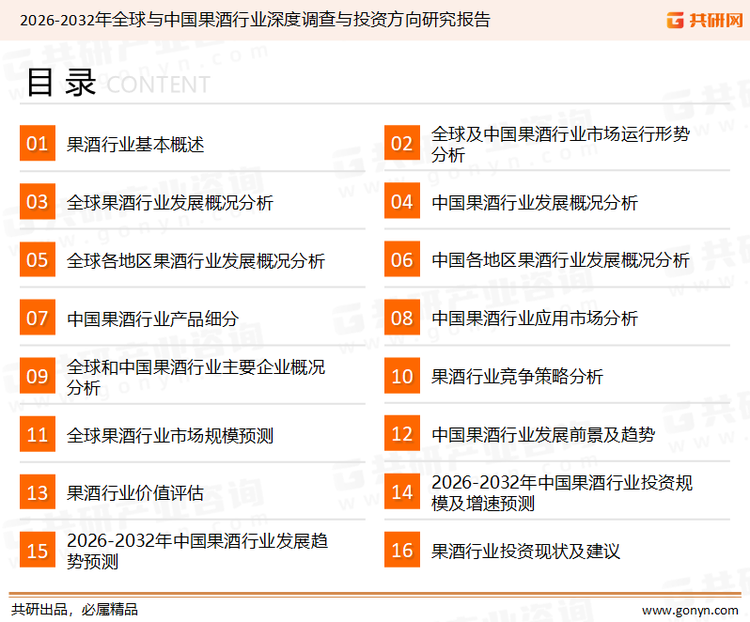750x622 pixels.
Task: Click the 目录 heading
Action: (61, 82)
